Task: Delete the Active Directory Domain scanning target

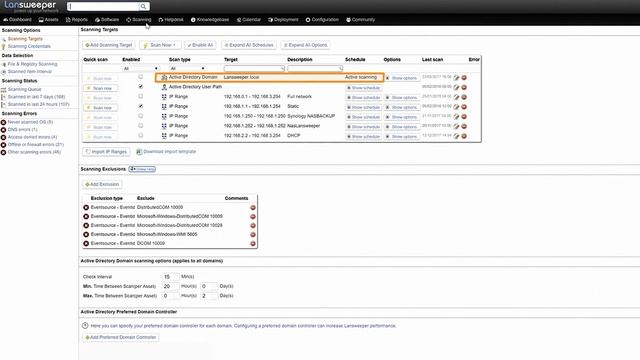Action: coord(464,78)
